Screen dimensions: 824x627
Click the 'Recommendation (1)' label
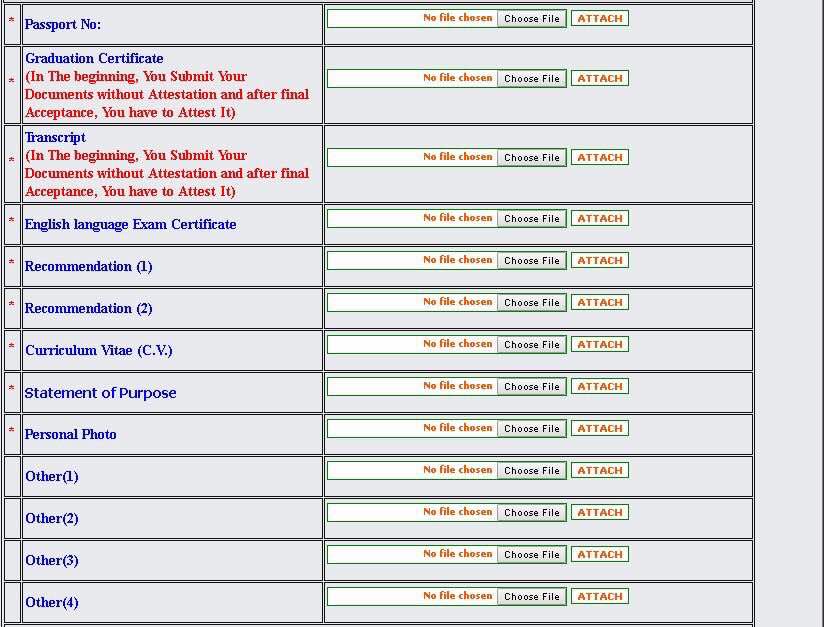[88, 266]
